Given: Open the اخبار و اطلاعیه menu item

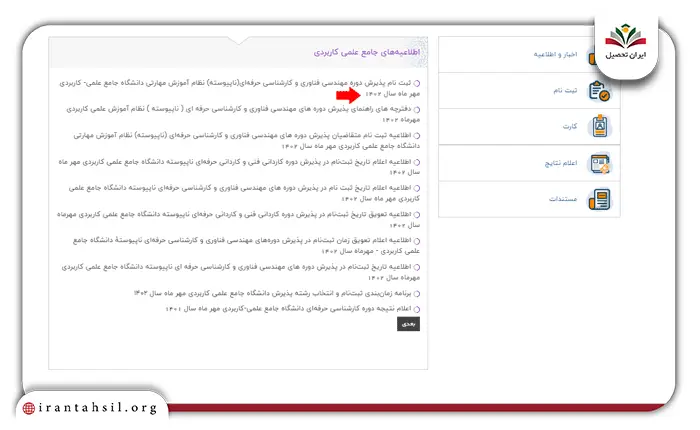Looking at the screenshot, I should click(x=555, y=54).
